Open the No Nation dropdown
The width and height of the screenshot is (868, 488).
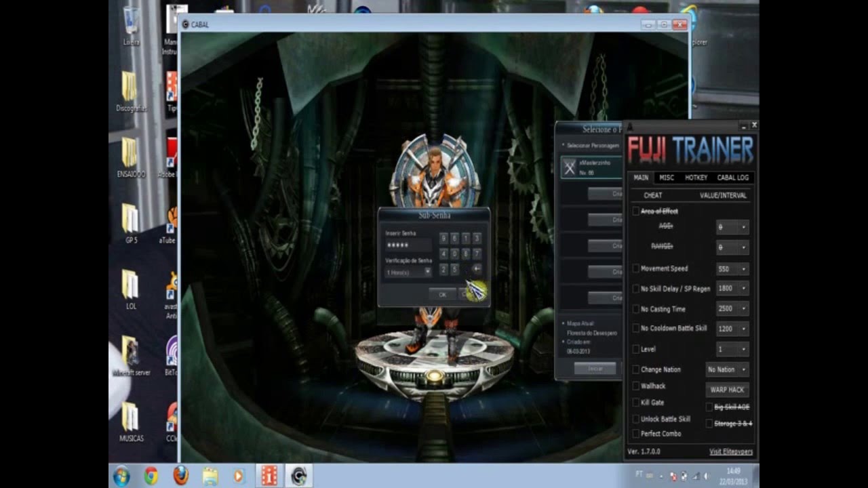(x=727, y=369)
